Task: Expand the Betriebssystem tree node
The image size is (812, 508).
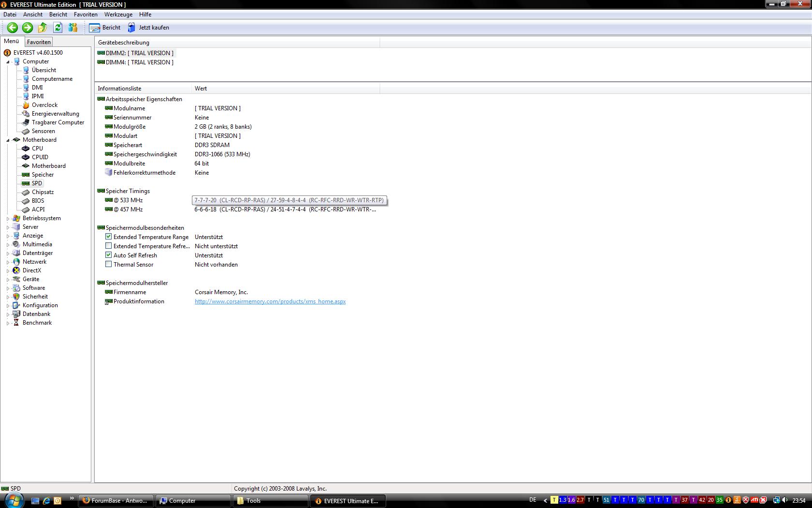Action: click(8, 219)
